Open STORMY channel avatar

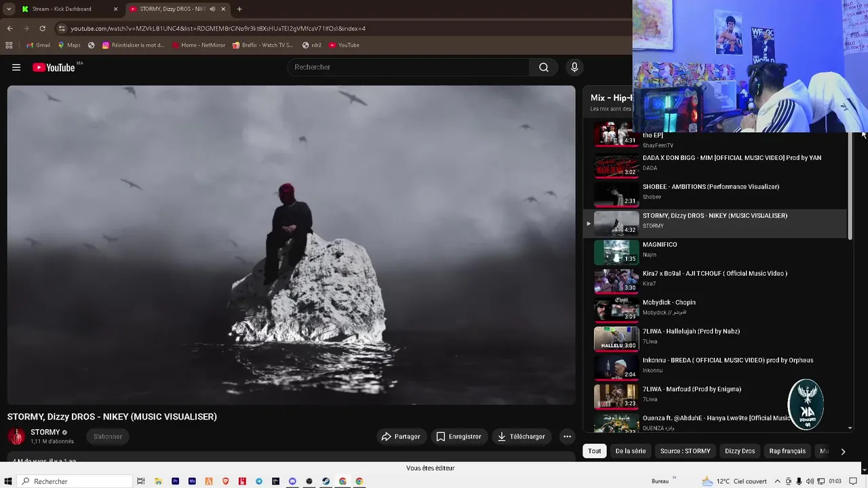click(x=16, y=436)
